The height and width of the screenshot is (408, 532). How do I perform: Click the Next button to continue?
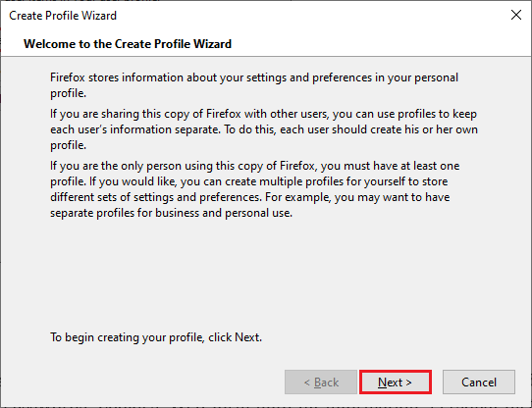(396, 382)
